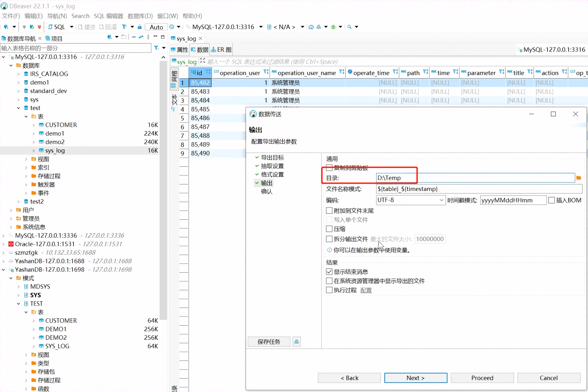Click the Next button
This screenshot has height=392, width=588.
pyautogui.click(x=416, y=378)
